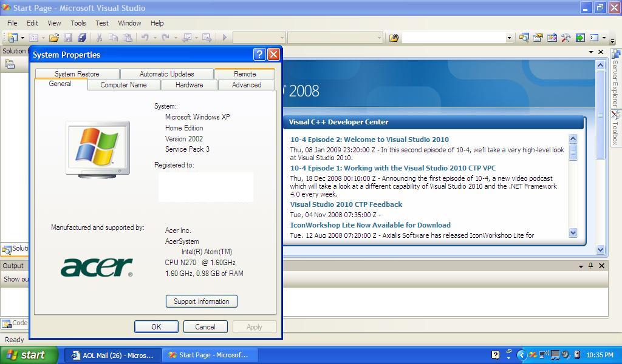Switch to the System Restore tab
The width and height of the screenshot is (622, 364).
click(77, 73)
